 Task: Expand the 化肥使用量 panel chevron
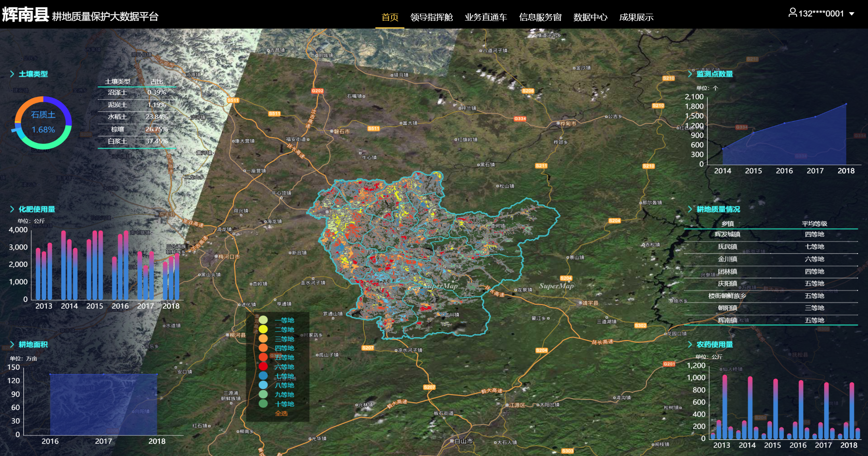(x=12, y=209)
